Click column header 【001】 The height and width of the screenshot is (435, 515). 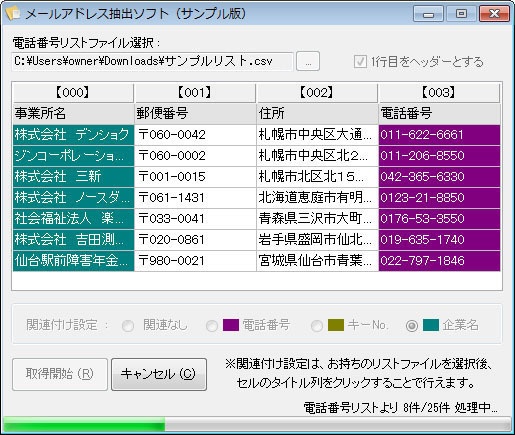(195, 93)
